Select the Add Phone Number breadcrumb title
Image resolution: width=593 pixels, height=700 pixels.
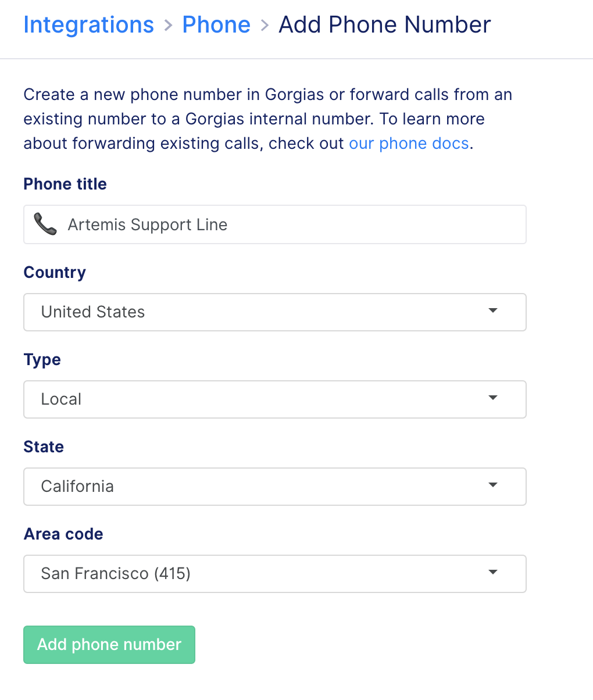click(385, 25)
